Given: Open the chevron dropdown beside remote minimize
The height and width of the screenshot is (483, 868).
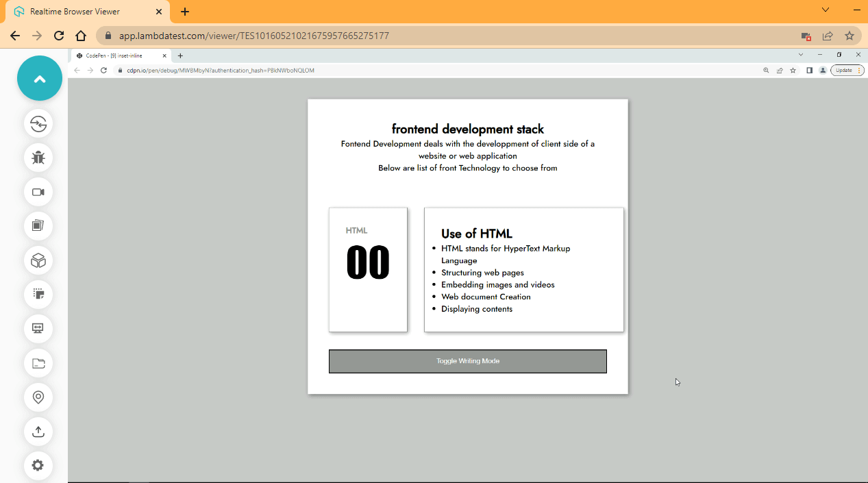Looking at the screenshot, I should 800,54.
